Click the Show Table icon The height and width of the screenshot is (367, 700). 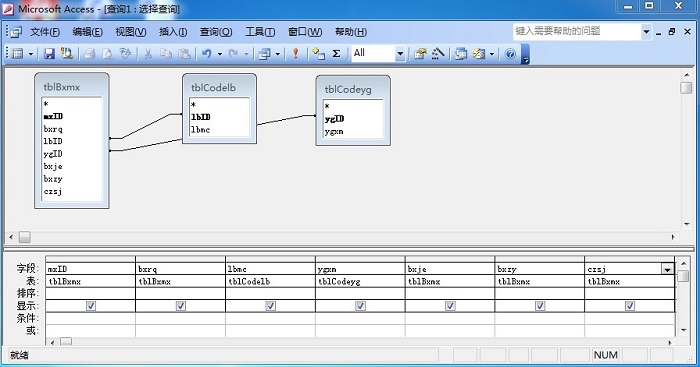[318, 54]
